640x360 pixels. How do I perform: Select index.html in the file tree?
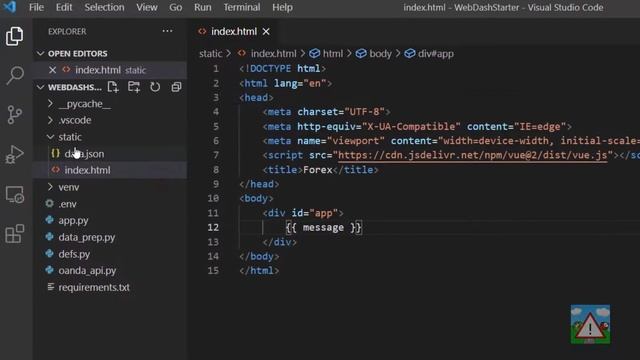point(87,170)
